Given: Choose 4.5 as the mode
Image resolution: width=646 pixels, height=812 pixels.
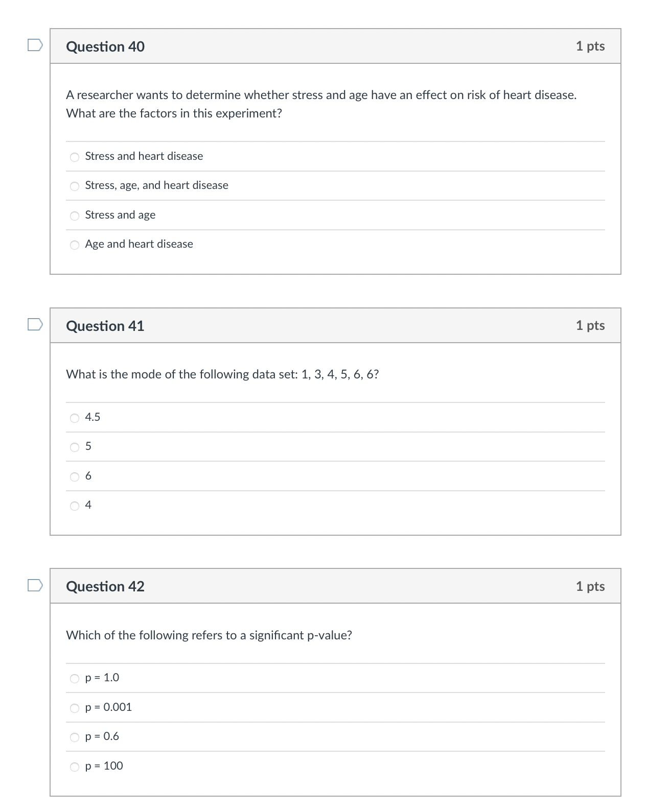Looking at the screenshot, I should coord(75,418).
